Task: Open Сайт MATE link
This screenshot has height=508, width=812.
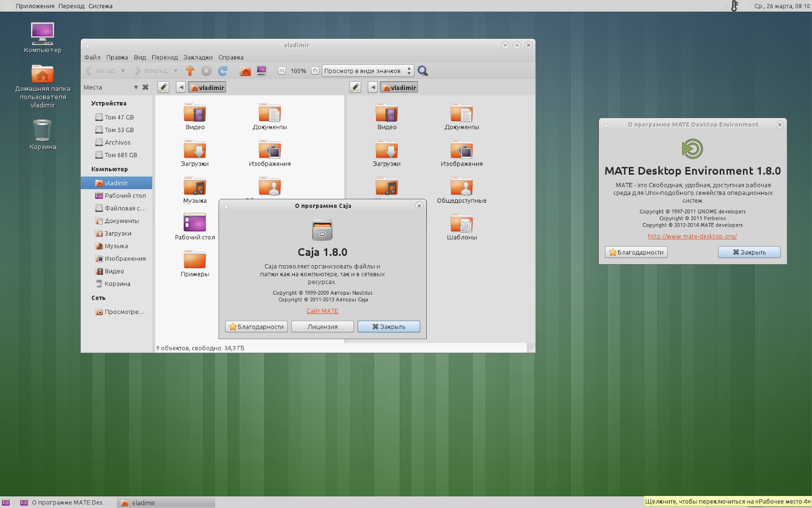Action: pyautogui.click(x=322, y=311)
